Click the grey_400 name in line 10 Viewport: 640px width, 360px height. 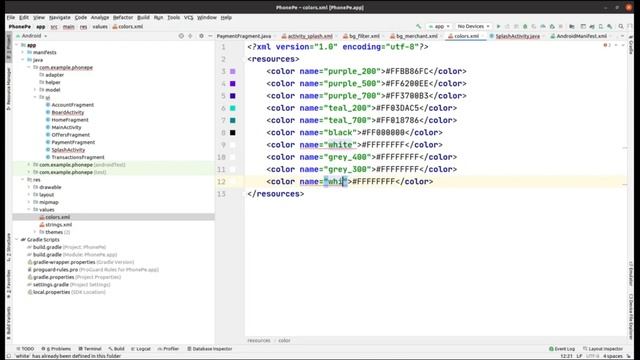[x=349, y=157]
